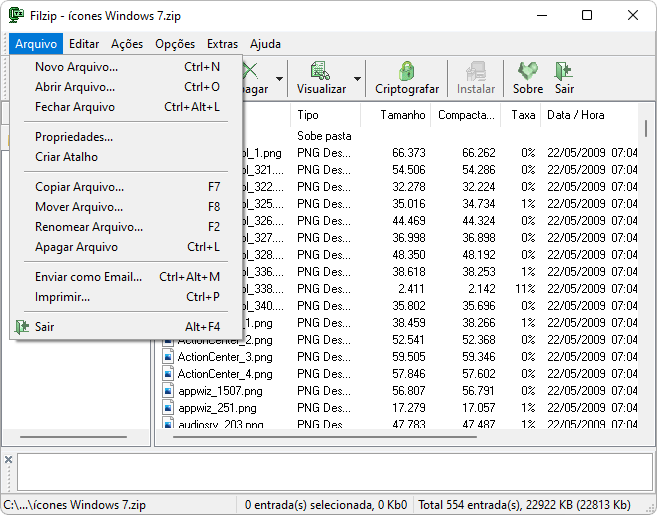The image size is (657, 515).
Task: Open the dropdown arrow beside Visualizar
Action: [x=357, y=78]
